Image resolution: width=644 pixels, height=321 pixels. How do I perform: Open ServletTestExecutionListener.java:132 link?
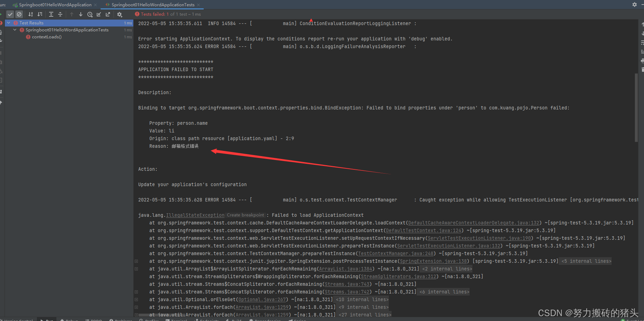[x=449, y=246]
